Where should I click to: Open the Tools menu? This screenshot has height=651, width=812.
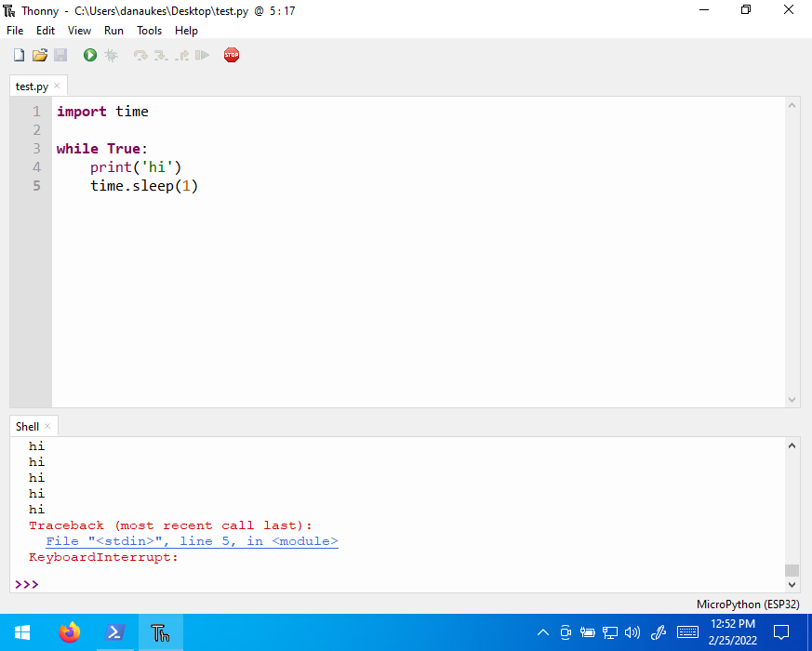coord(149,31)
